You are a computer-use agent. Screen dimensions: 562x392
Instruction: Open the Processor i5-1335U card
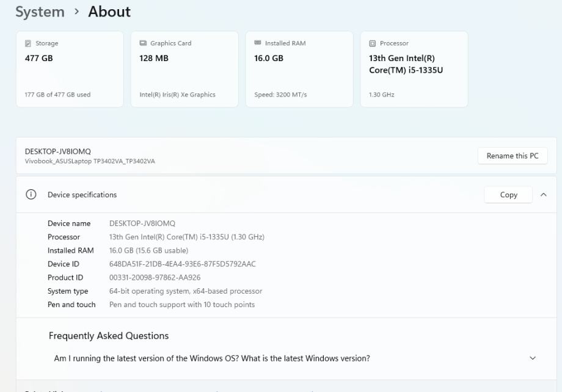tap(414, 69)
